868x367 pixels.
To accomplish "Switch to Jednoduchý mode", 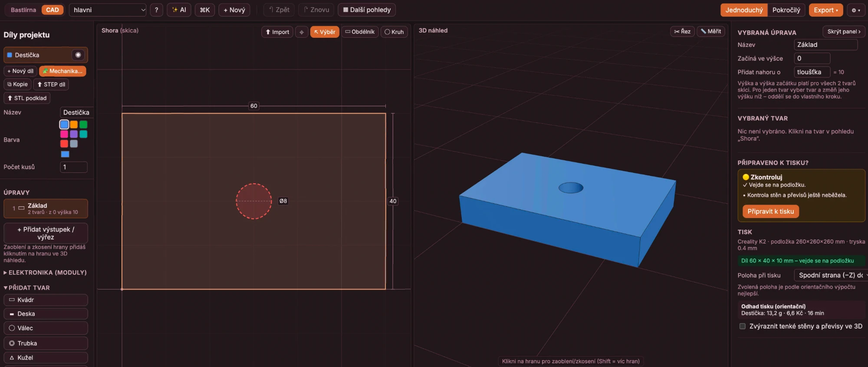I will 744,10.
